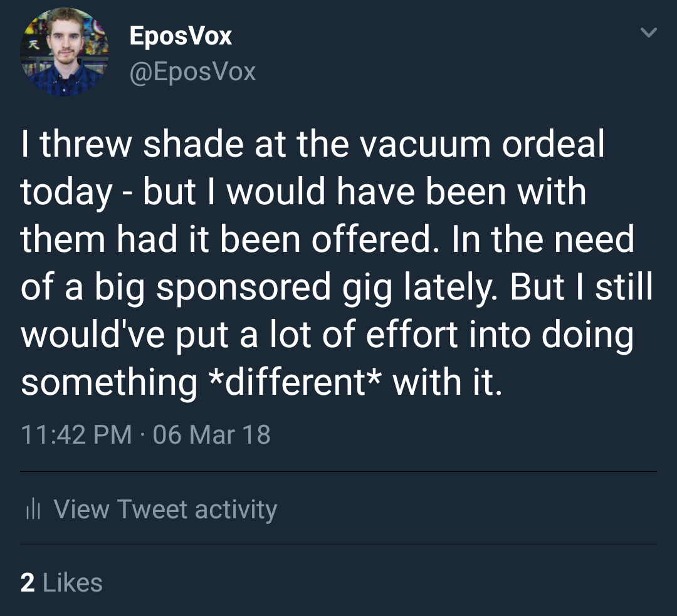Open the tweet options chevron menu
The width and height of the screenshot is (677, 616).
649,31
